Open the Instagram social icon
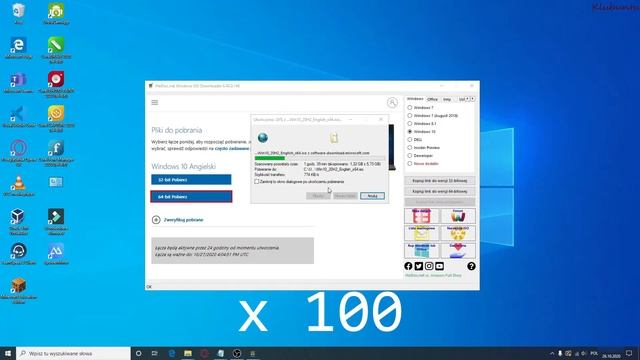Viewport: 640px width, 360px height. point(429,266)
